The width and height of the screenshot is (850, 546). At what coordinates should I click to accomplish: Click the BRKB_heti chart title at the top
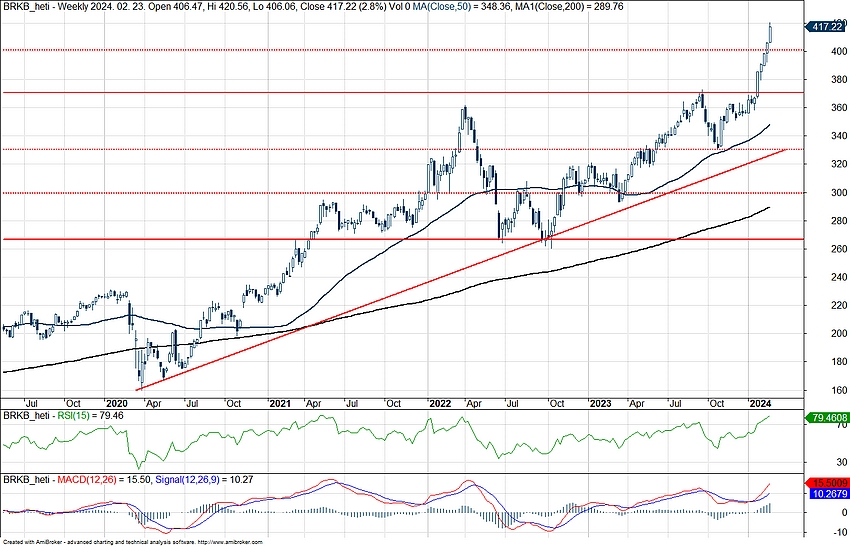pyautogui.click(x=25, y=7)
